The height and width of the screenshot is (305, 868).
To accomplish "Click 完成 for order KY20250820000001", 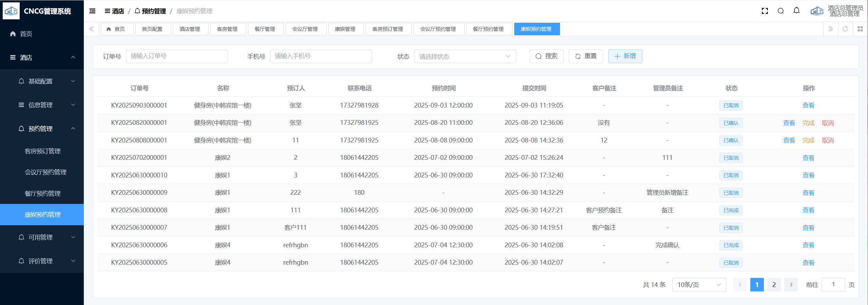I will pyautogui.click(x=808, y=123).
